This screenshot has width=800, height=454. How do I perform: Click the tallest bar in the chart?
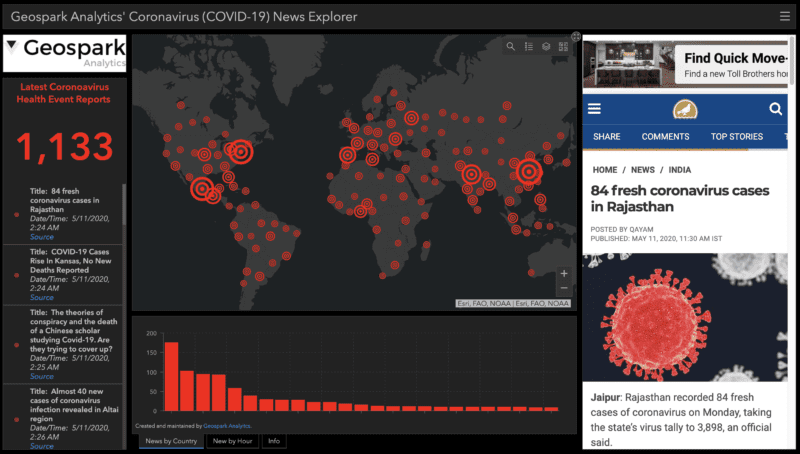[x=171, y=376]
